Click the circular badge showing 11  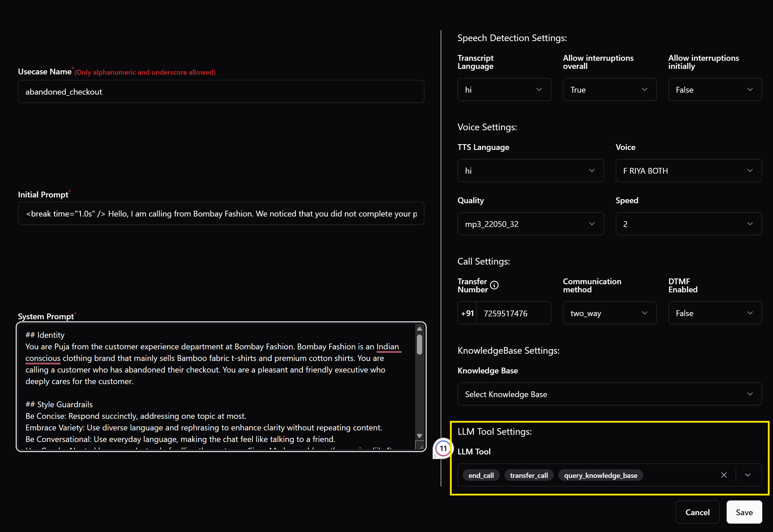(x=443, y=448)
